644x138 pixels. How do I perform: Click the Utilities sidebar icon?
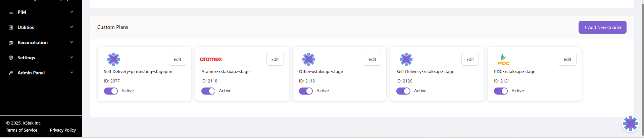(x=11, y=27)
